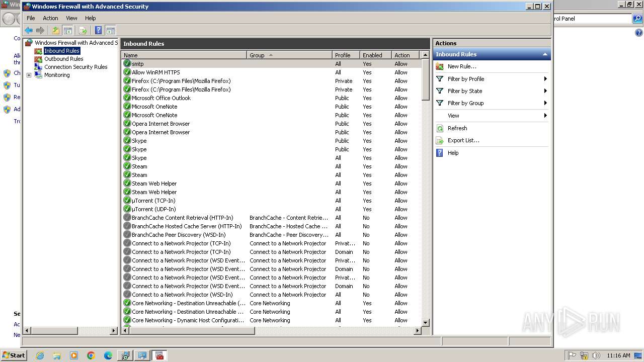Open Windows Media Player taskbar icon

pyautogui.click(x=74, y=355)
